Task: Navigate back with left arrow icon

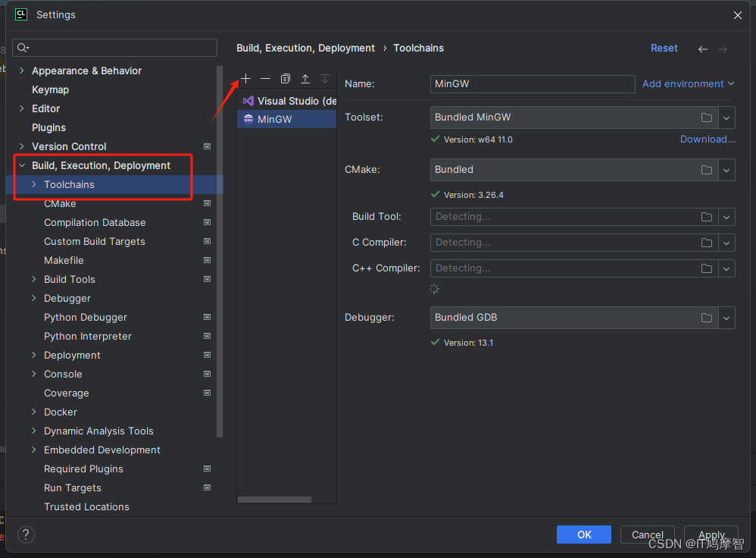Action: pos(703,49)
